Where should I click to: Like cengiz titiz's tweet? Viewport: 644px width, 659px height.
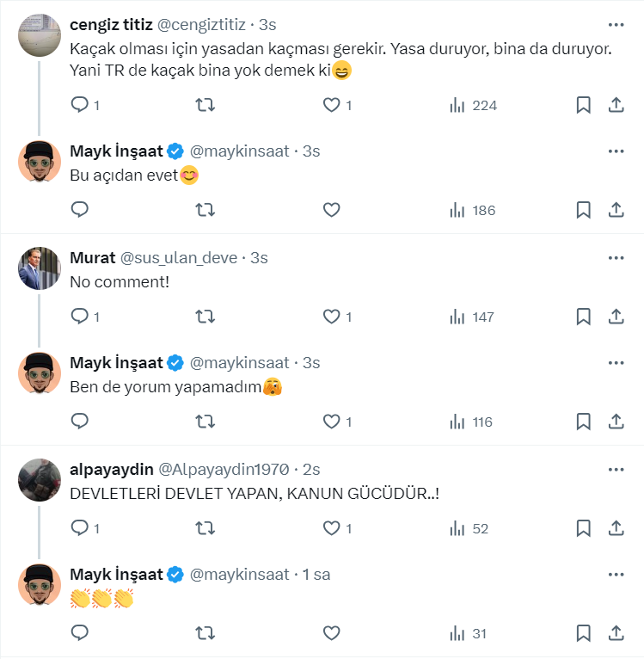[332, 105]
